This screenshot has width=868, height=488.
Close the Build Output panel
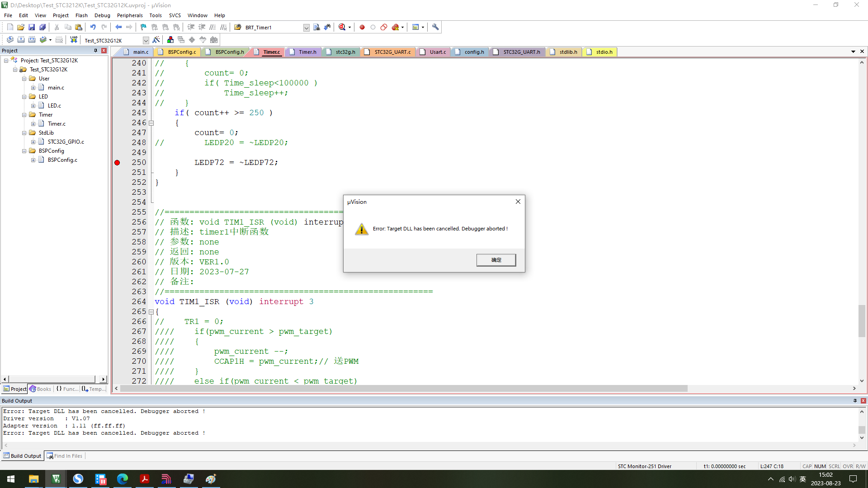(x=863, y=401)
